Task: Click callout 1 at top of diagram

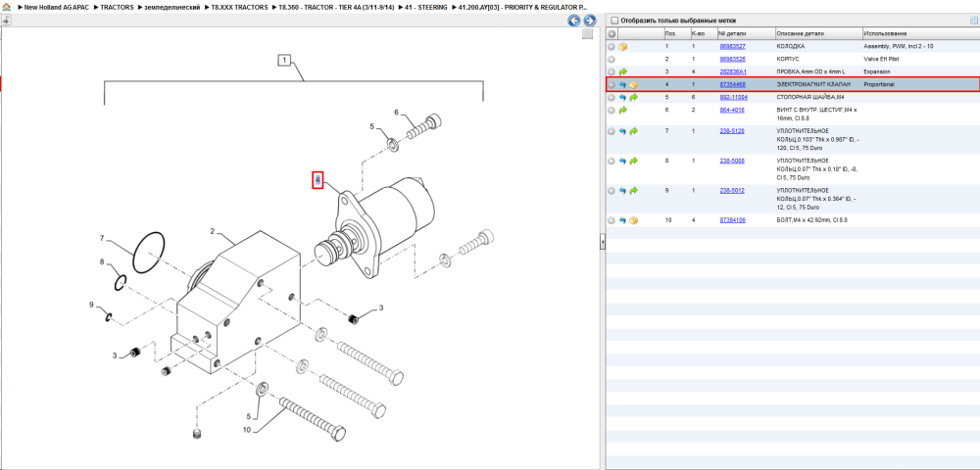Action: tap(284, 60)
